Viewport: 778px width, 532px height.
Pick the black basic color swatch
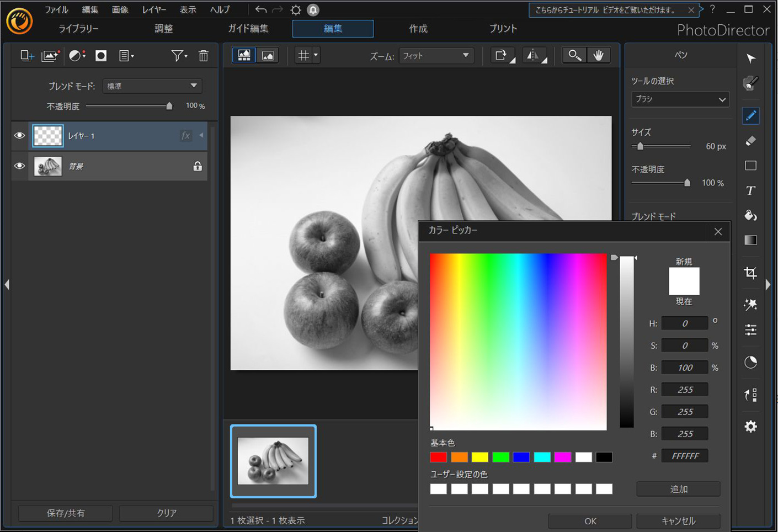[x=604, y=457]
